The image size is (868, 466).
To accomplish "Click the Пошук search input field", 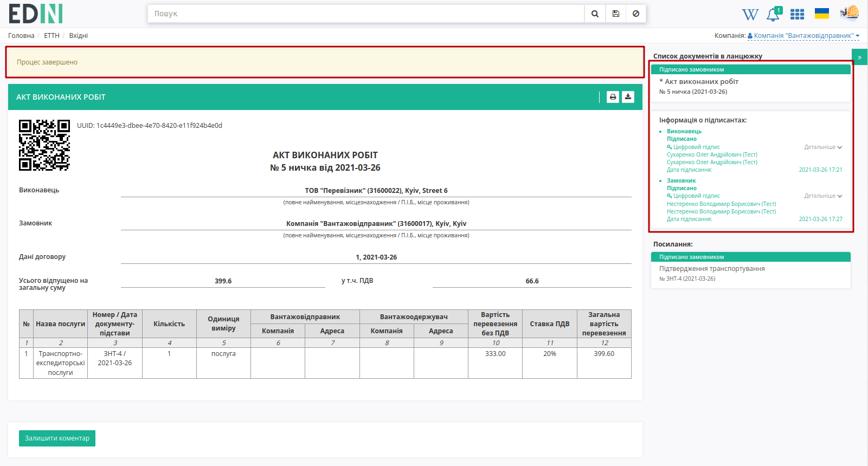I will (x=366, y=14).
